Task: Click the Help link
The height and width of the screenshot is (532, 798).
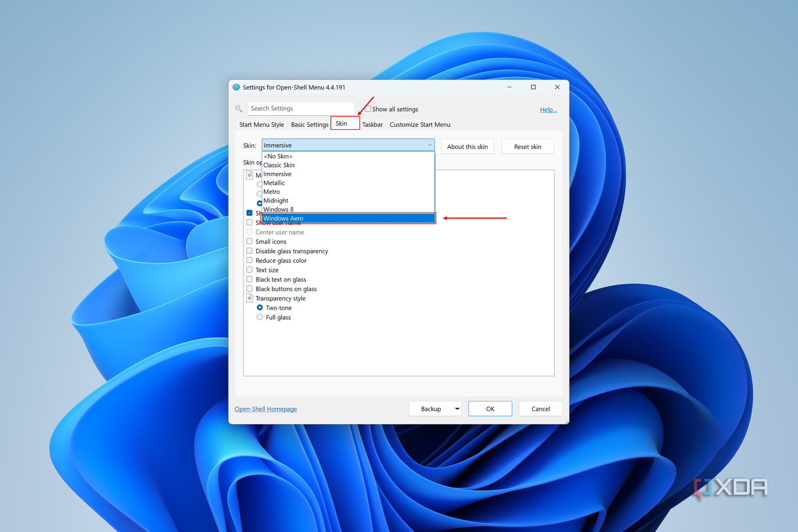Action: 548,109
